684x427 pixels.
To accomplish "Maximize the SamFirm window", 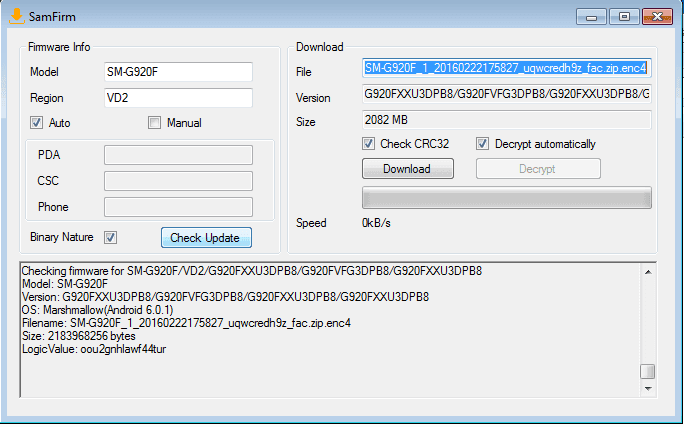I will pos(624,17).
